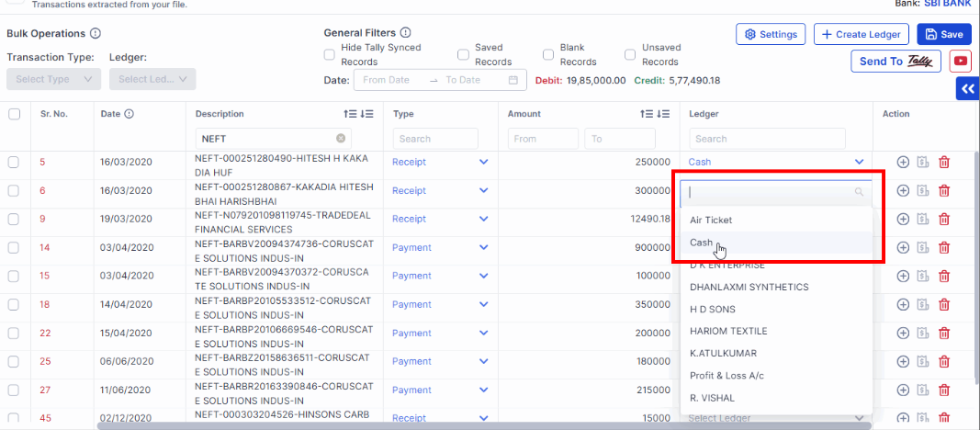Image resolution: width=980 pixels, height=430 pixels.
Task: Open the Select Type transaction dropdown
Action: click(x=53, y=79)
